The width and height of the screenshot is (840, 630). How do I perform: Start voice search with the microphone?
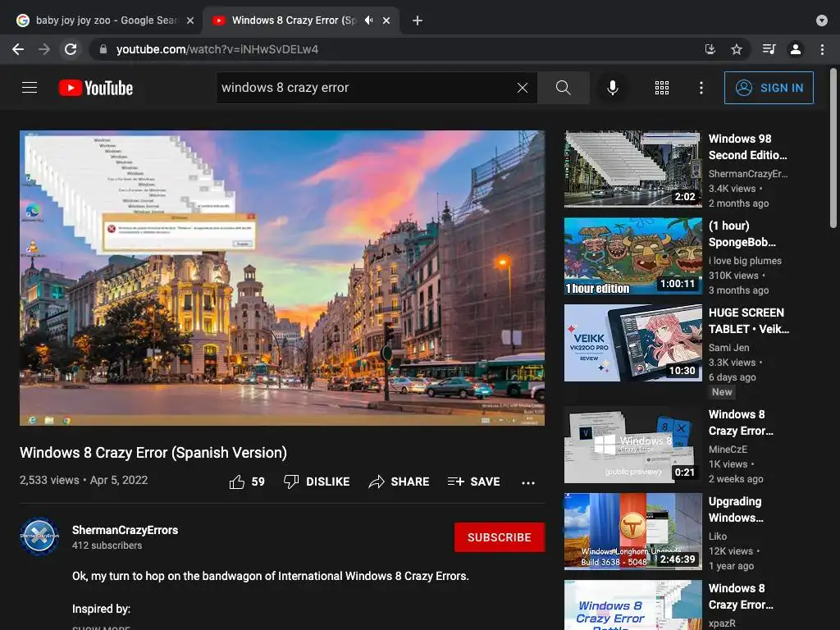tap(612, 88)
